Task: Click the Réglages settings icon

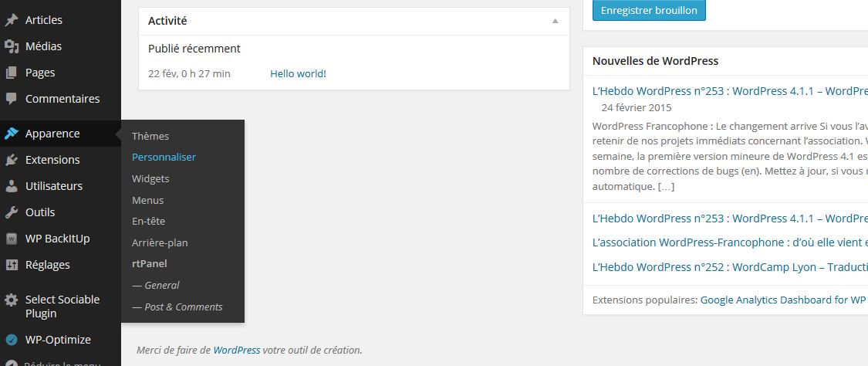Action: pyautogui.click(x=12, y=265)
